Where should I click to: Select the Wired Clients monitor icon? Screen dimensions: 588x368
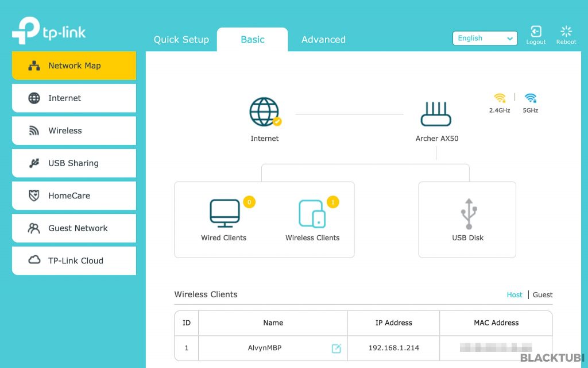225,213
